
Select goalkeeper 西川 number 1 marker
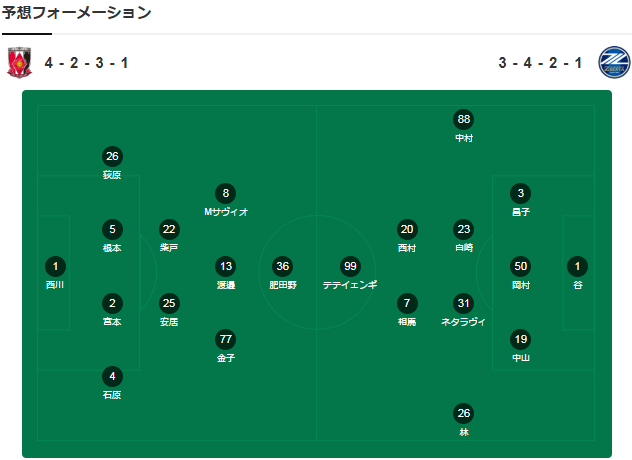click(x=56, y=266)
